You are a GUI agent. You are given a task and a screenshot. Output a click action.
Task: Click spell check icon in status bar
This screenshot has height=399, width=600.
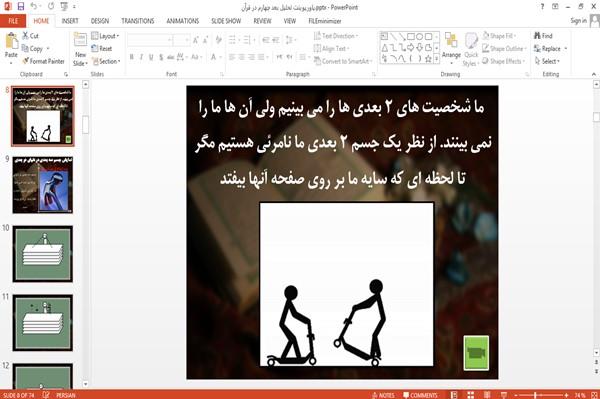pyautogui.click(x=46, y=395)
